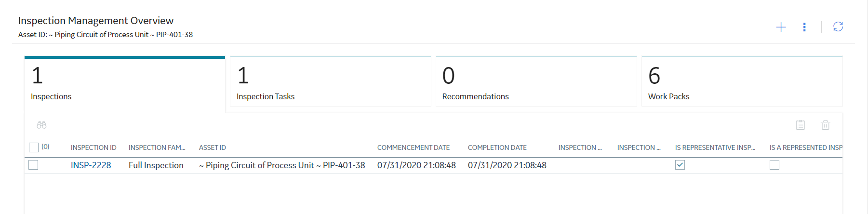Click the trash delete icon

pos(826,125)
